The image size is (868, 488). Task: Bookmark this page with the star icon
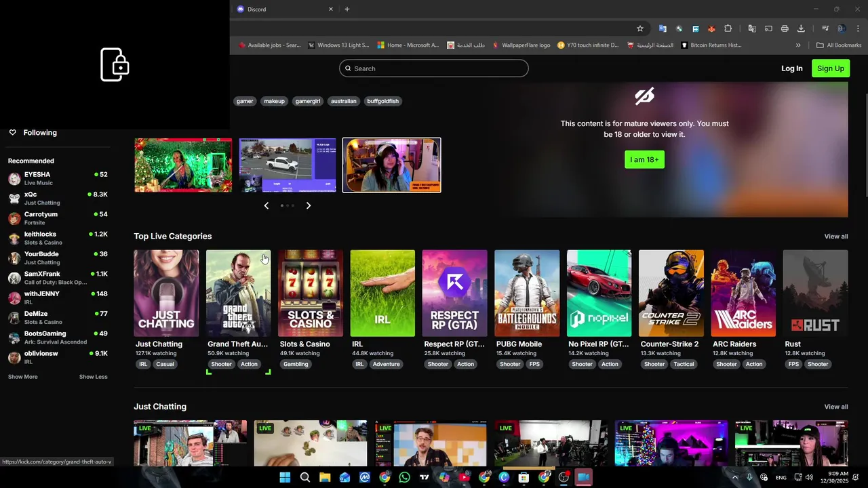639,28
